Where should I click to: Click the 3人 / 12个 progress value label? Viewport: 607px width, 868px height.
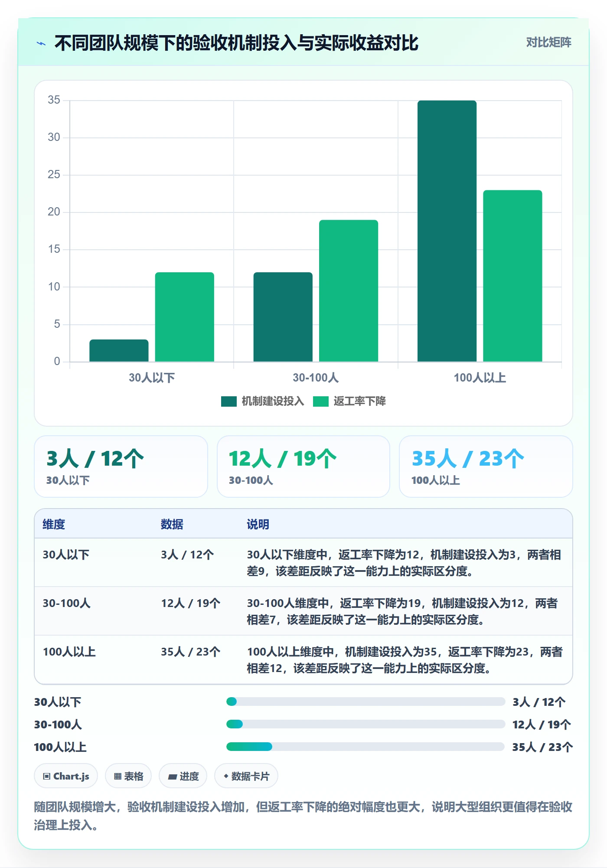[539, 702]
